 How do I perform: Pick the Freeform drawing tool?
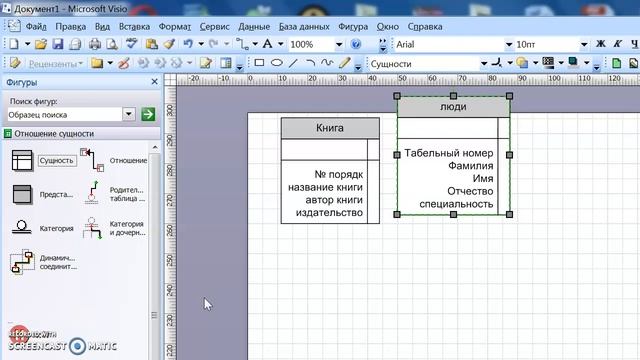coord(327,63)
